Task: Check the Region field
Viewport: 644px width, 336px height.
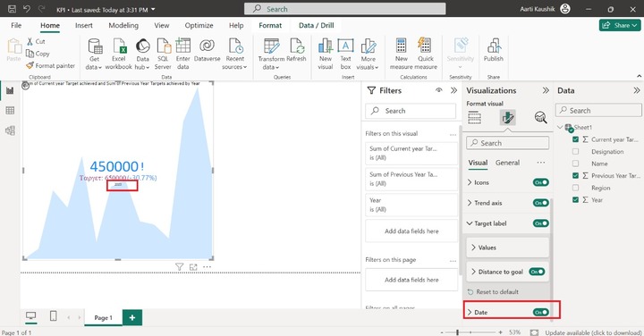Action: (x=575, y=188)
